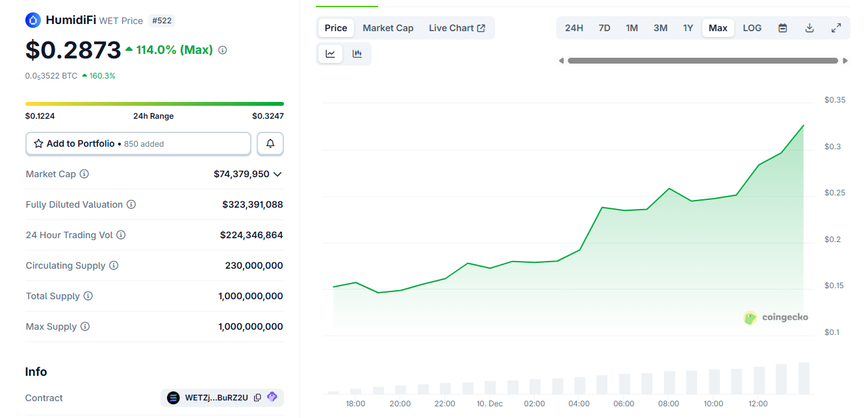Select the Price tab
Image resolution: width=868 pixels, height=418 pixels.
click(x=335, y=28)
